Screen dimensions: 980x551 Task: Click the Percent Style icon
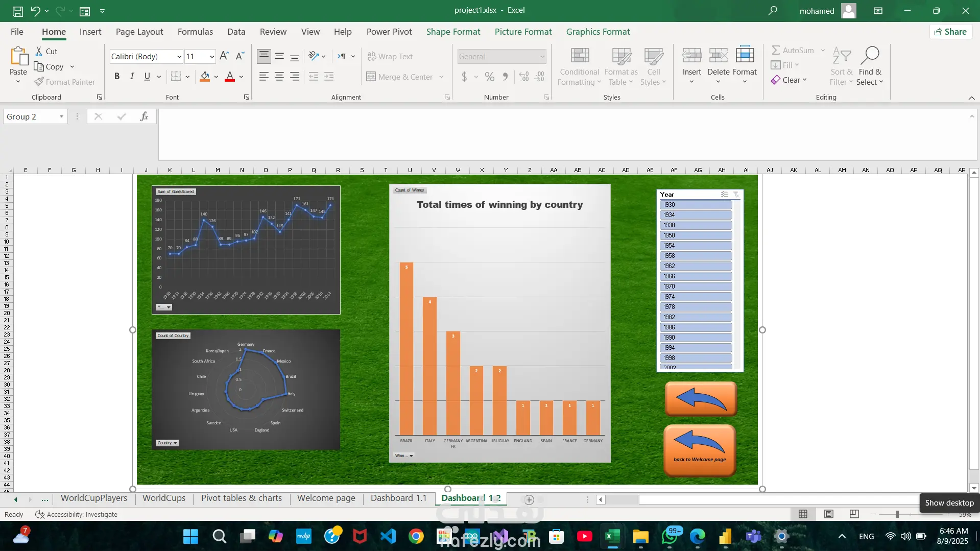(x=490, y=77)
